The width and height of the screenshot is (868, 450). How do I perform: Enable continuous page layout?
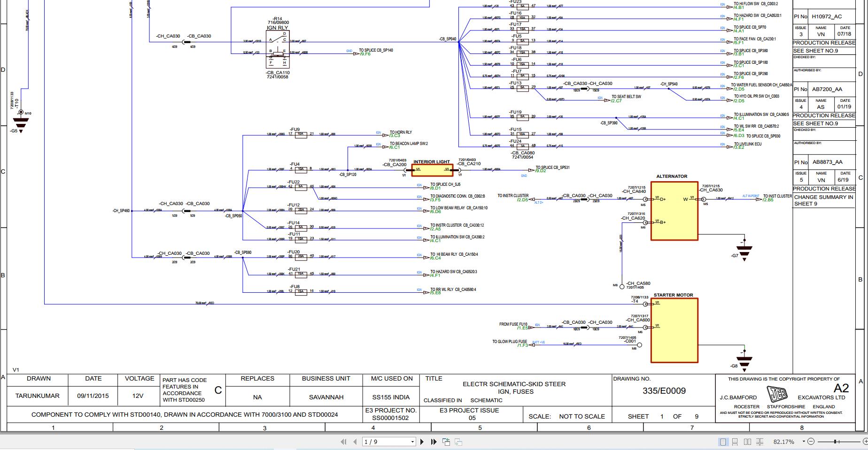click(735, 442)
